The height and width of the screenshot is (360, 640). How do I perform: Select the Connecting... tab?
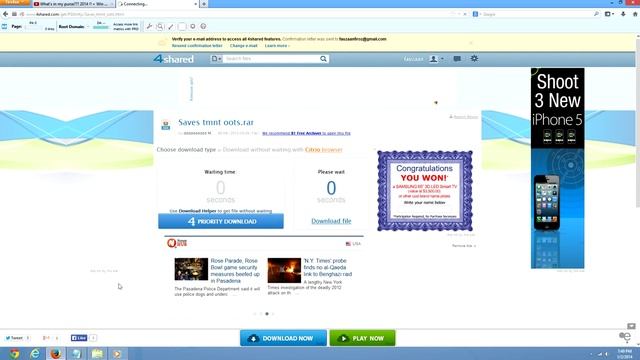[158, 4]
